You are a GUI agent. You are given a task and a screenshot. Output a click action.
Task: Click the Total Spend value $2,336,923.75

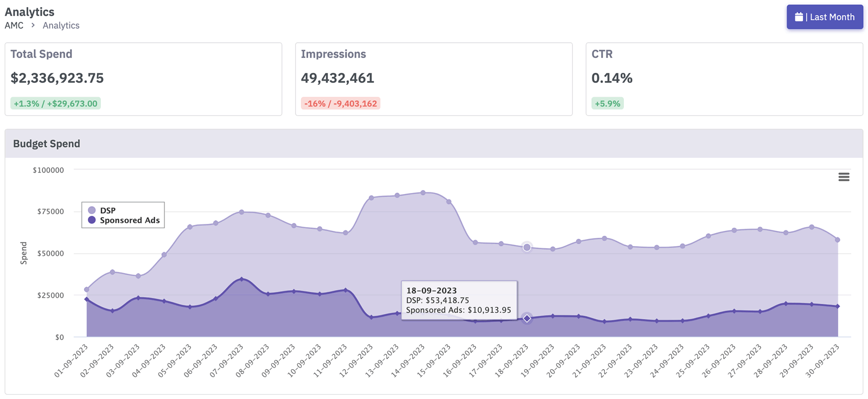click(57, 78)
